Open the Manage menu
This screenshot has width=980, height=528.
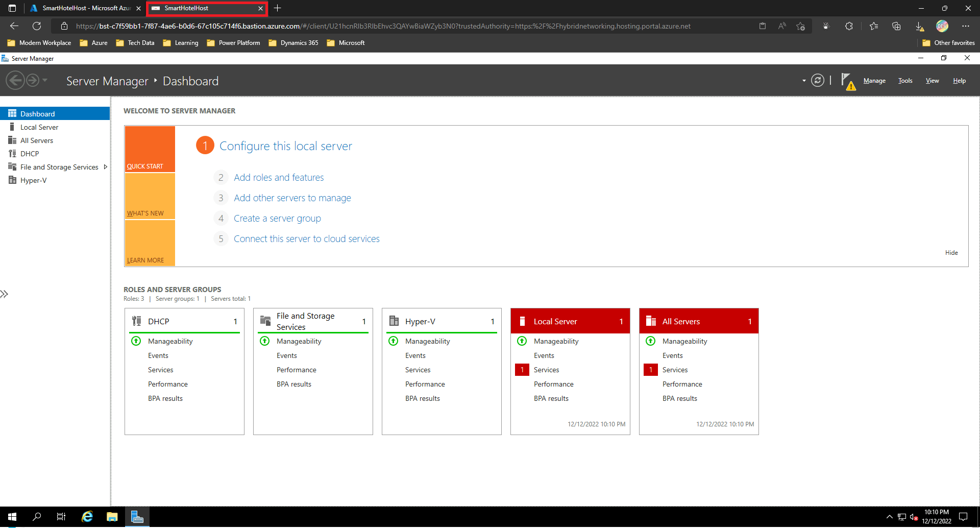[874, 81]
